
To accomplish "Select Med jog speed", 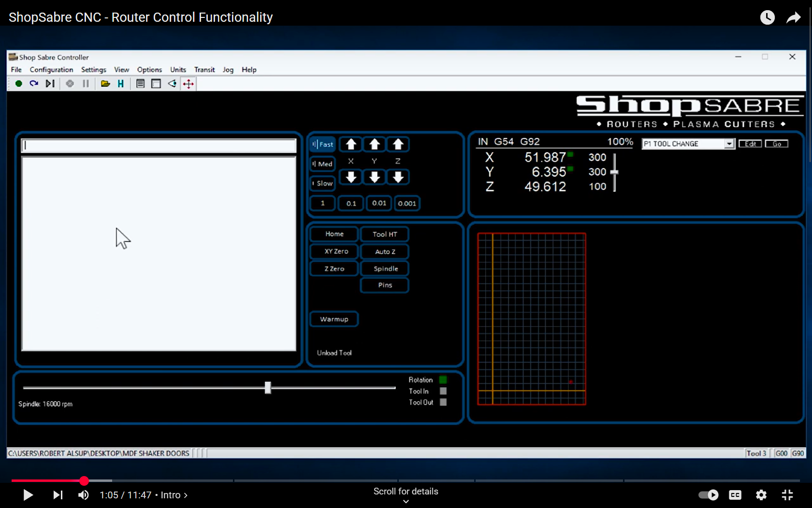I will click(x=322, y=164).
